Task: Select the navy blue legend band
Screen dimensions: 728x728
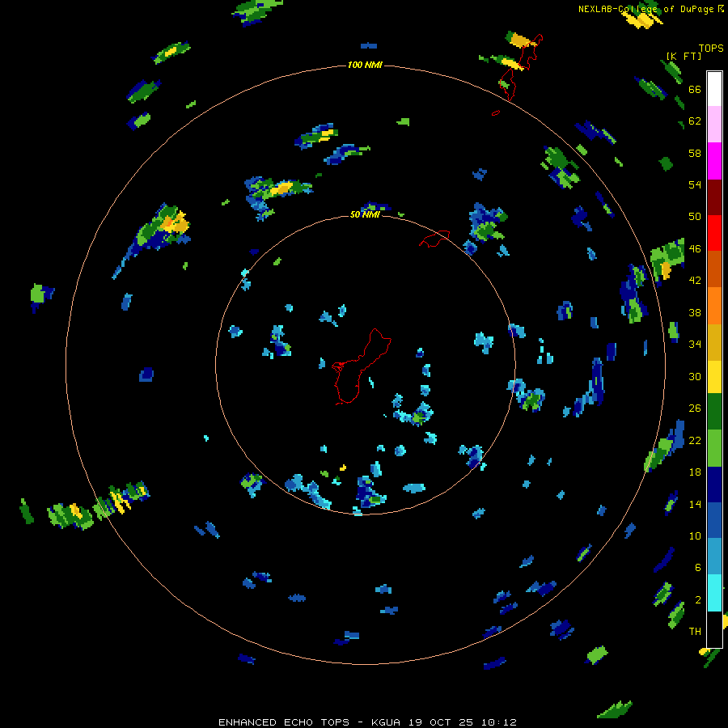Action: 714,485
